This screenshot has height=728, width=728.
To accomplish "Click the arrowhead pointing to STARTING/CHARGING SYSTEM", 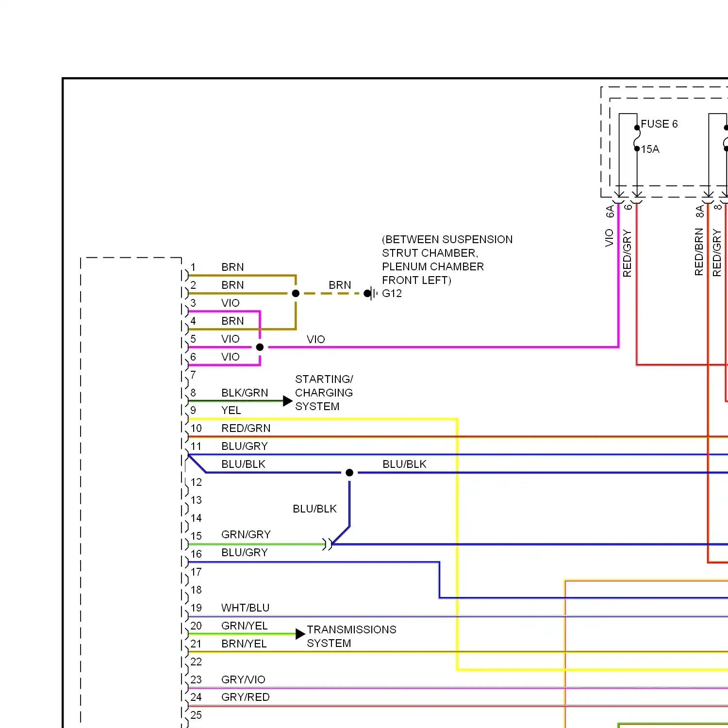I will (x=288, y=401).
